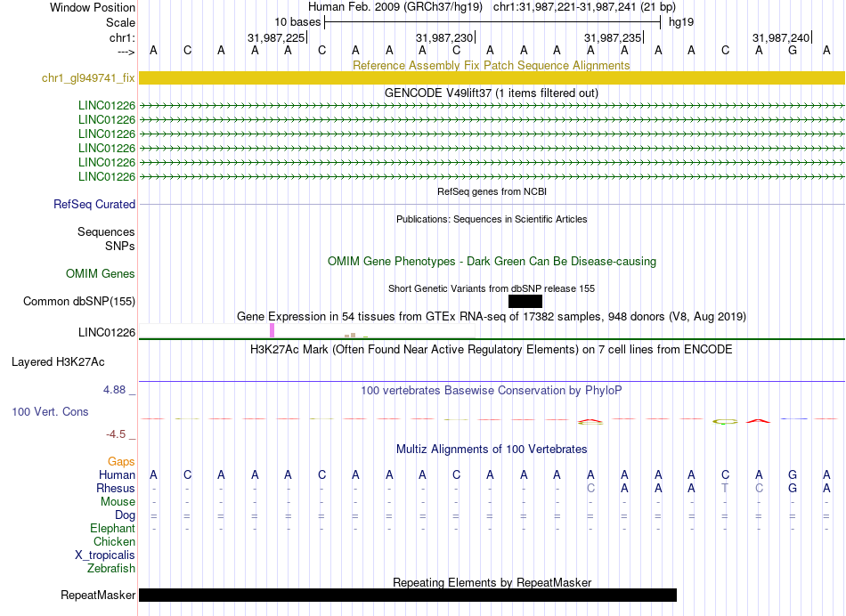Screen dimensions: 846x616
Task: Click 'Short Genetic Variants from dbSNP release 155'
Action: [492, 288]
